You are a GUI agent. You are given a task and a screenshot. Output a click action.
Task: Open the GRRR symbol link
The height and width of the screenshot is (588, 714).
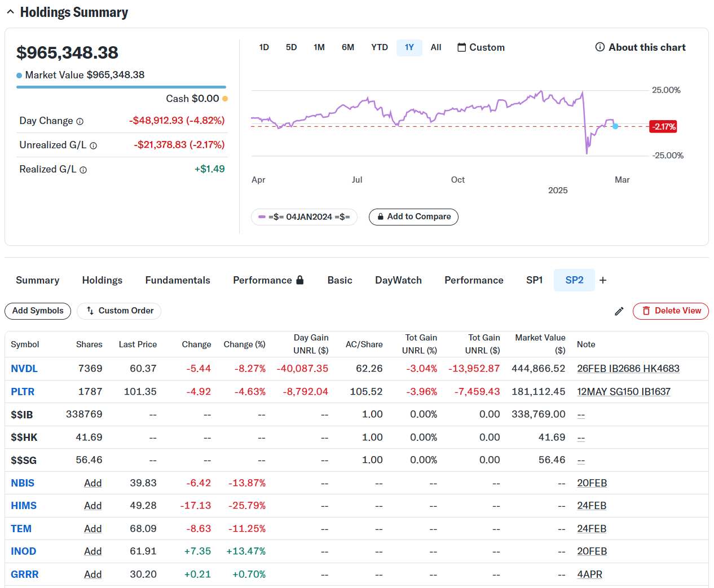pyautogui.click(x=25, y=574)
